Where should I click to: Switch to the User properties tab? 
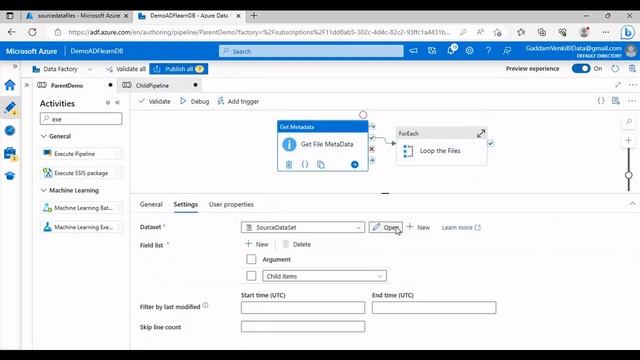[231, 204]
